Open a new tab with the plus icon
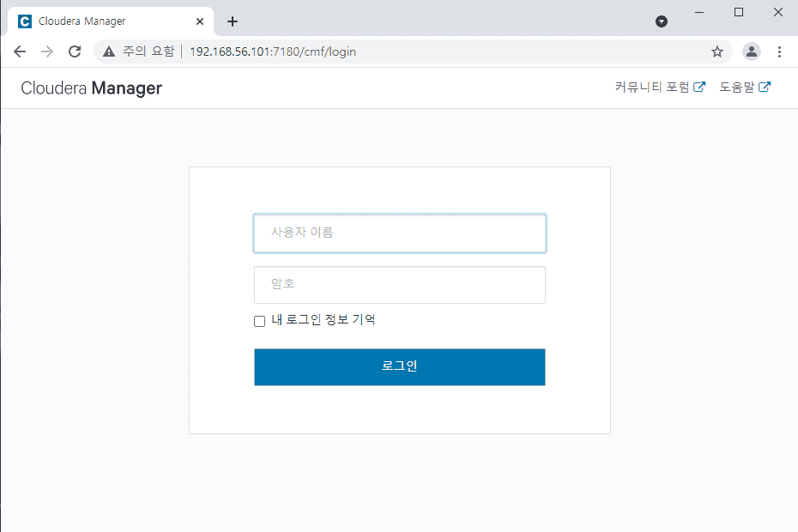The image size is (798, 532). tap(233, 21)
